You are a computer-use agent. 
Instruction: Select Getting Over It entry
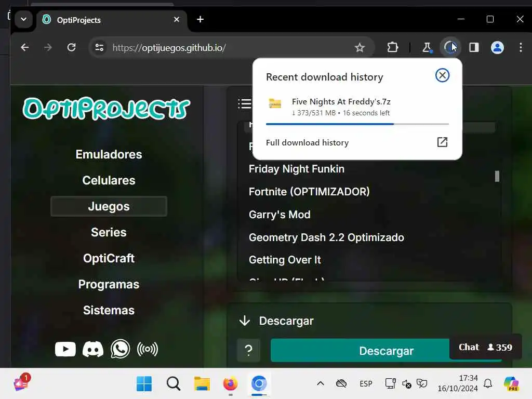click(x=285, y=260)
